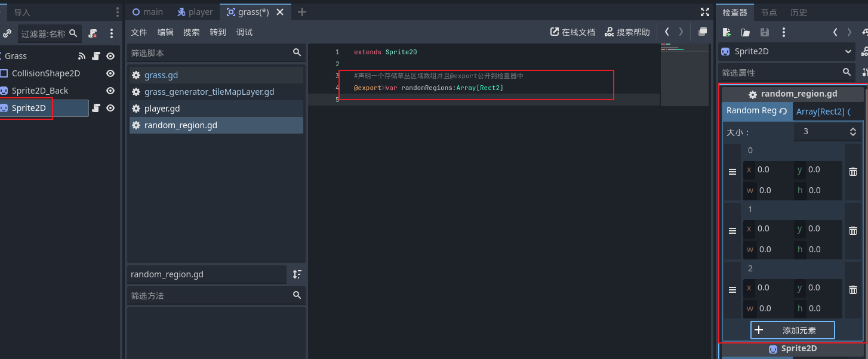Image resolution: width=868 pixels, height=359 pixels.
Task: Select the Sprite2D_Back node in tree
Action: coord(40,91)
